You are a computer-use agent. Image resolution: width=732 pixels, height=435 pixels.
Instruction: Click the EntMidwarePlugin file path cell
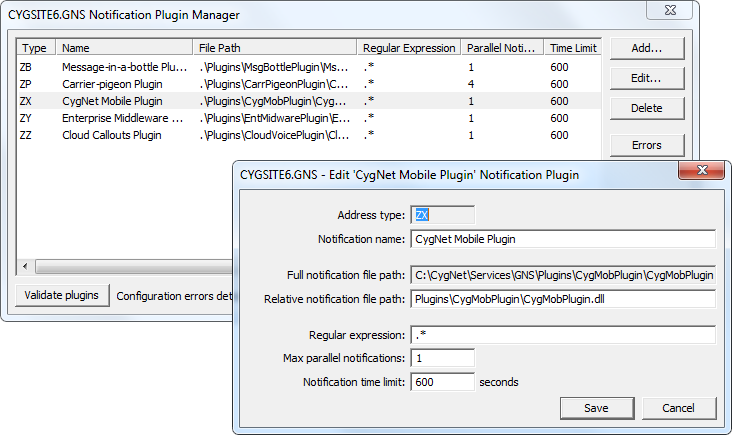pos(274,118)
